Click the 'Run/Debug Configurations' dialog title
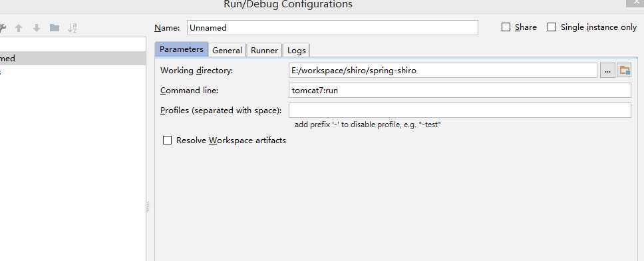644x261 pixels. click(288, 5)
